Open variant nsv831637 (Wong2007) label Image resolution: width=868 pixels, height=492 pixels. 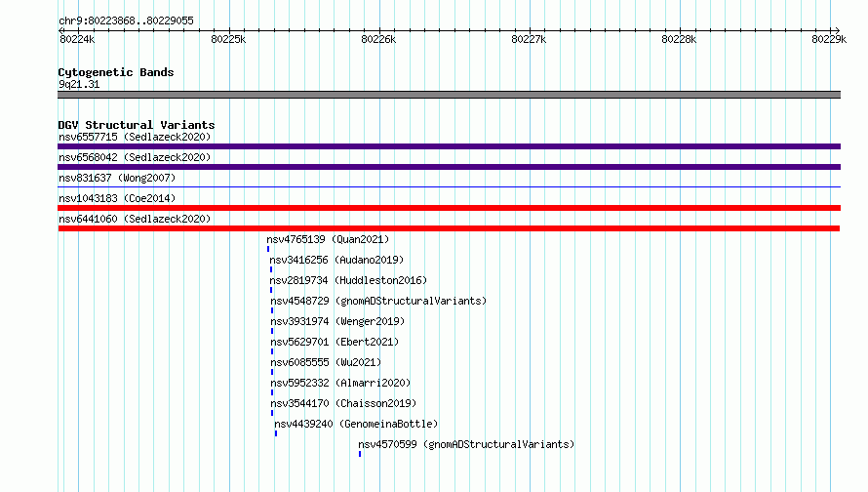coord(117,178)
